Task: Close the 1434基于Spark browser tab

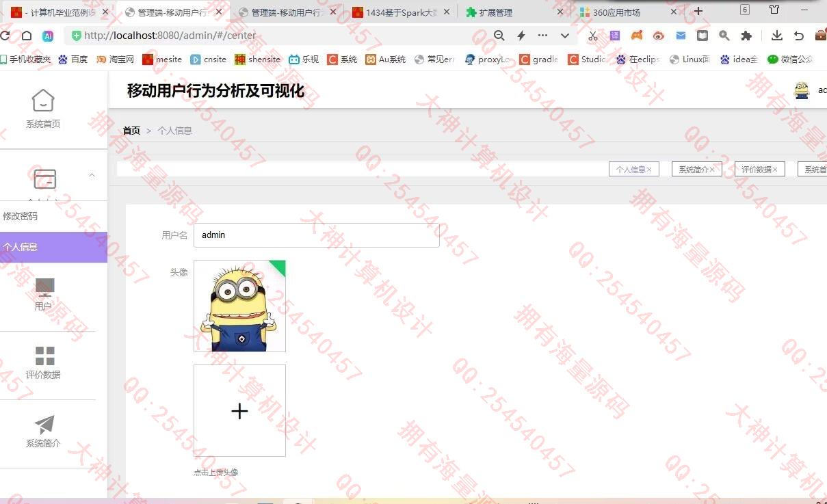Action: 447,12
